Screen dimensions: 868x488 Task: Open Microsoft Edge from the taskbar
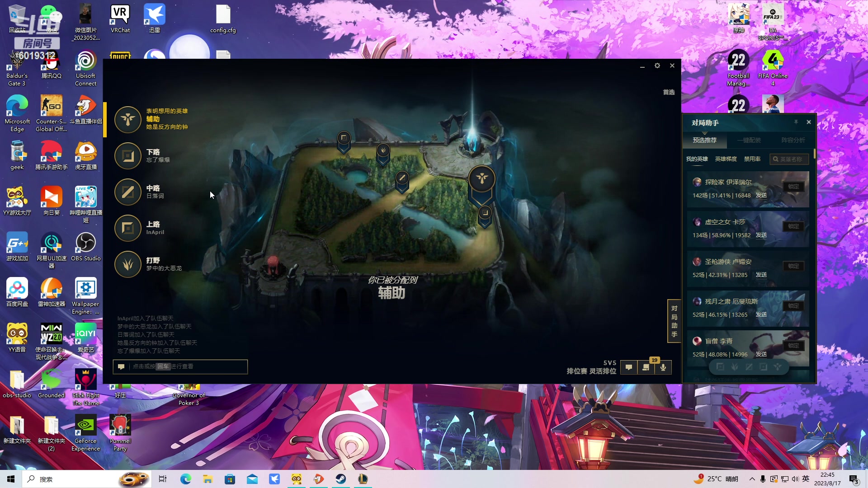pos(186,479)
